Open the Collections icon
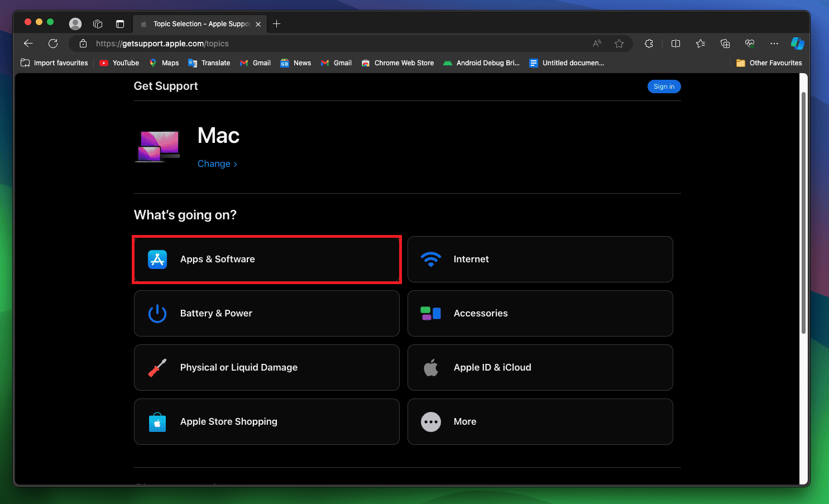The width and height of the screenshot is (829, 504). [x=725, y=44]
